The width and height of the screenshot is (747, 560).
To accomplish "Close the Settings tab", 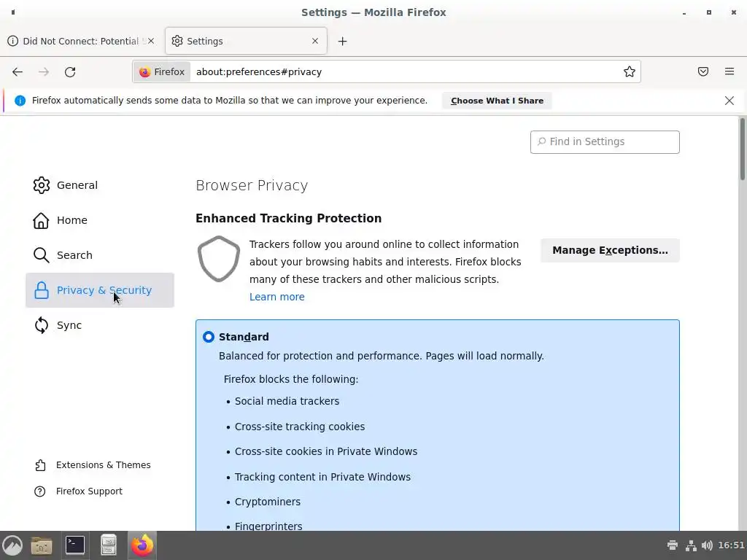I will point(315,41).
